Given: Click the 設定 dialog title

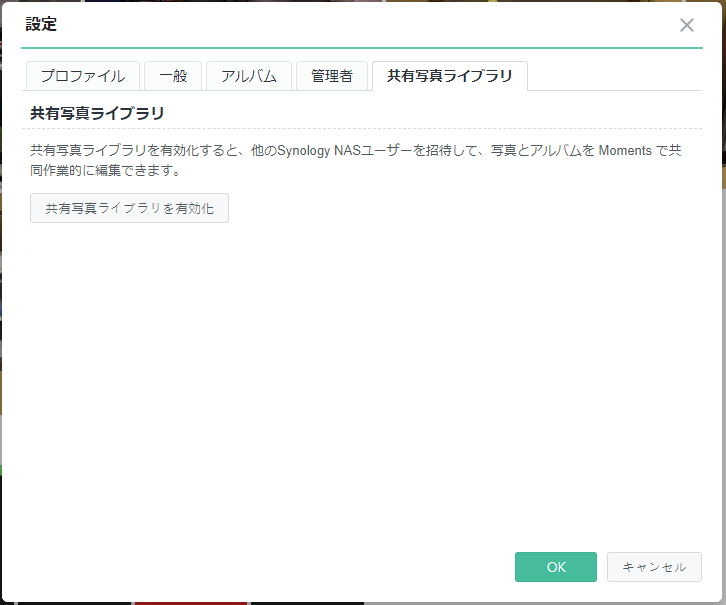Looking at the screenshot, I should click(x=41, y=24).
